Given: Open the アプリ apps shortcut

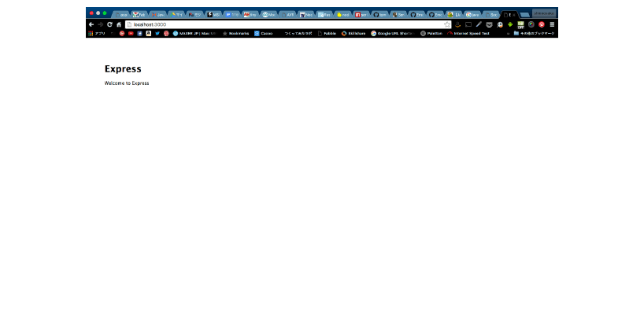Looking at the screenshot, I should tap(97, 34).
